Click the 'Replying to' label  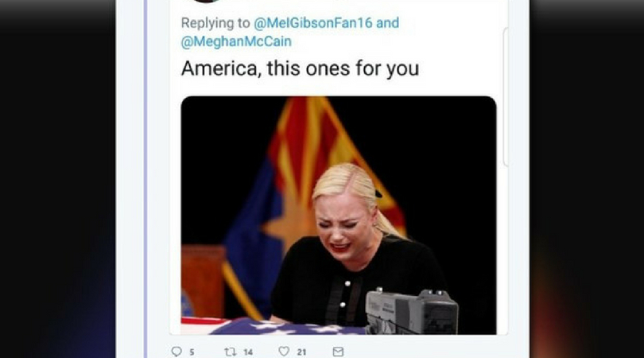[215, 23]
